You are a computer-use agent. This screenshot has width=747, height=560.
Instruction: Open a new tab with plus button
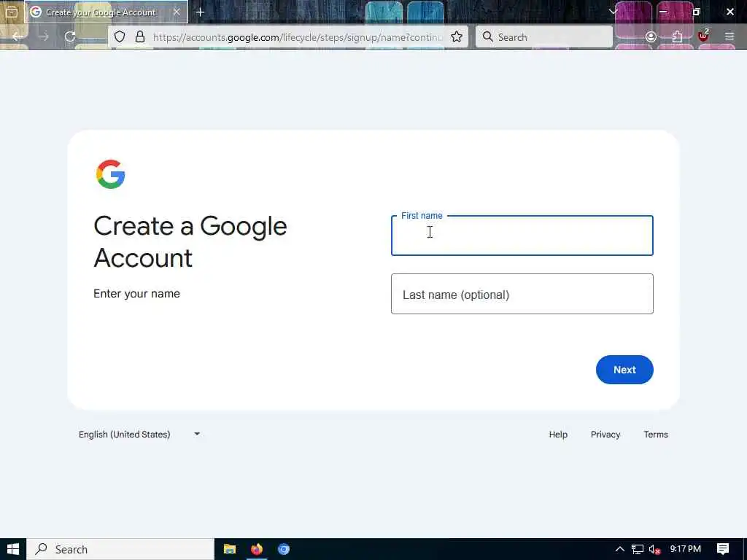click(x=200, y=12)
